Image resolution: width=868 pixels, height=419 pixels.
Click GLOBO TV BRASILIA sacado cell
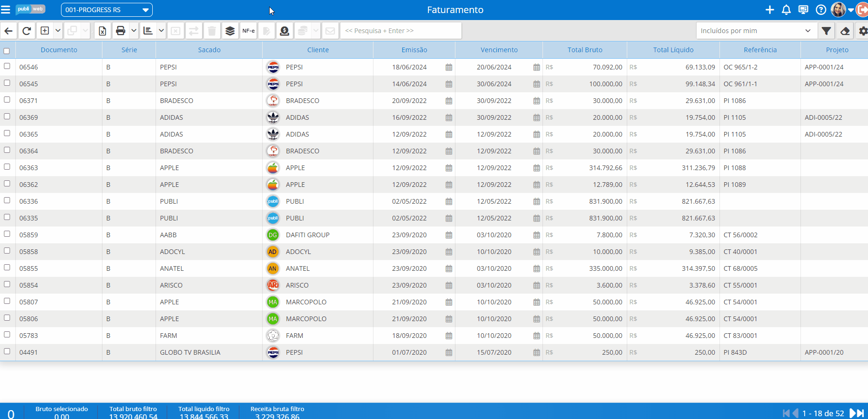click(x=209, y=352)
